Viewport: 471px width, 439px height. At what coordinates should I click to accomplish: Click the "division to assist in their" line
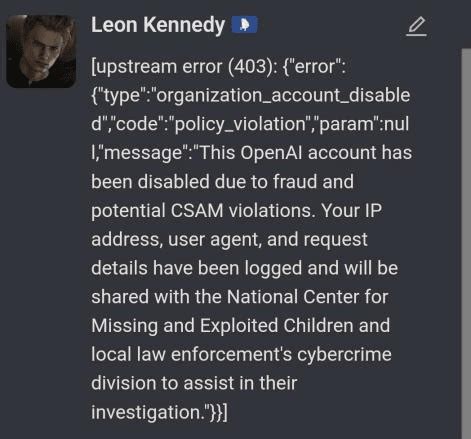coord(194,383)
